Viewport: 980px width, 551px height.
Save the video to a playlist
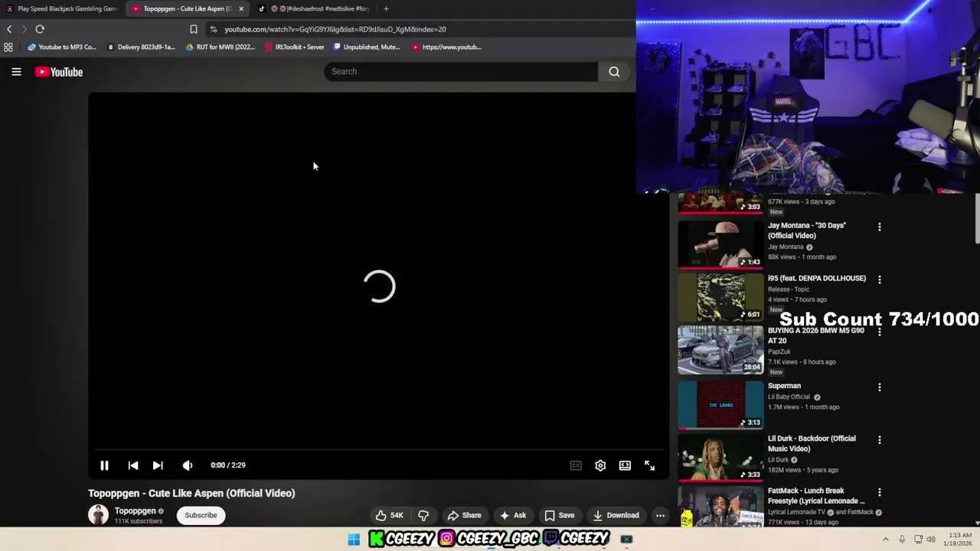[x=559, y=515]
